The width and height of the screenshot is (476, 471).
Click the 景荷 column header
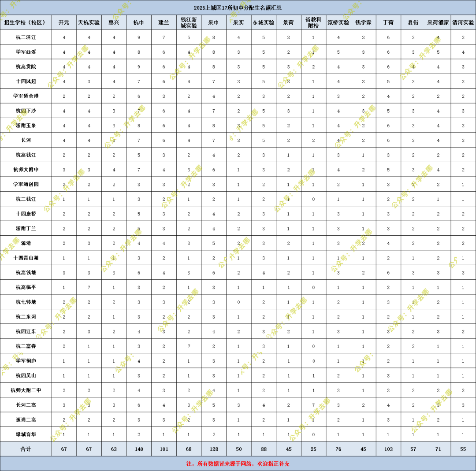click(x=288, y=22)
